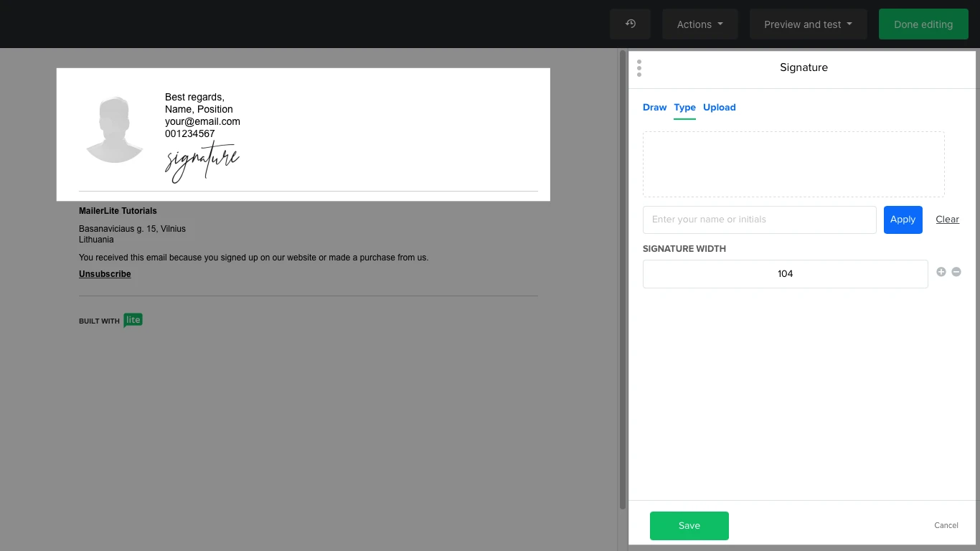
Task: Decrease signature width with minus icon
Action: [x=956, y=272]
